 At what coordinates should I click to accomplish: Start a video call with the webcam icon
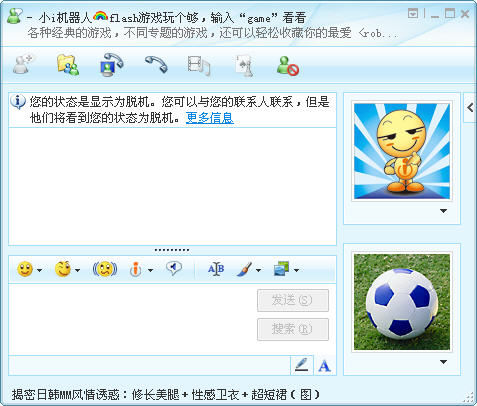pyautogui.click(x=111, y=65)
